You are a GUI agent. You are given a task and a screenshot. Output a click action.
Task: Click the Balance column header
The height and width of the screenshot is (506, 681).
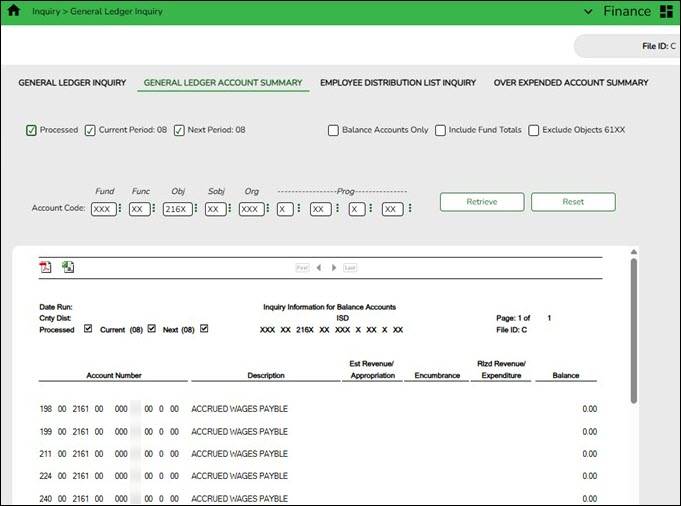(565, 375)
